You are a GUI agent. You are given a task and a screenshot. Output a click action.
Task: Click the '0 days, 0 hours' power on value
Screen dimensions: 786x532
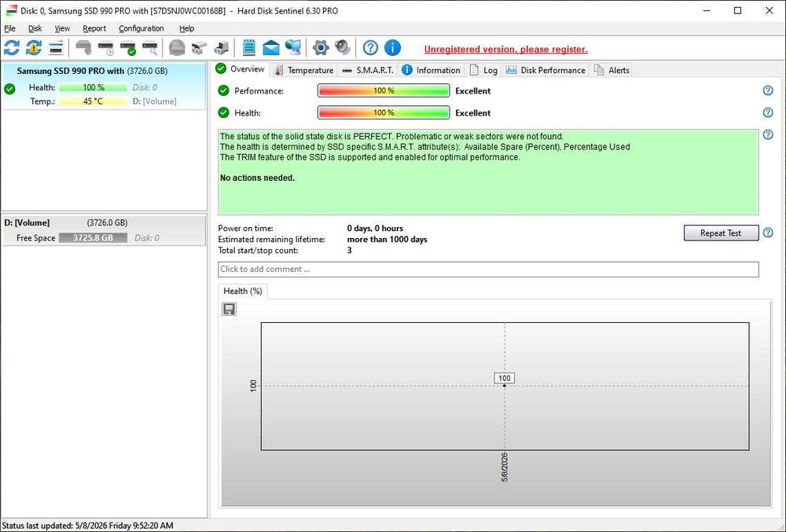[375, 229]
